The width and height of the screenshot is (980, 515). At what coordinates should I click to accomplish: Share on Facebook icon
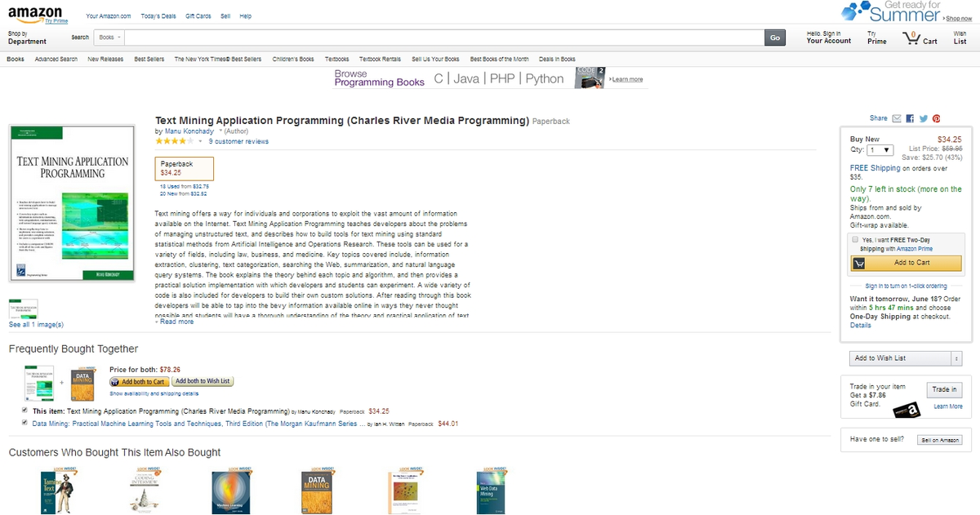[910, 118]
